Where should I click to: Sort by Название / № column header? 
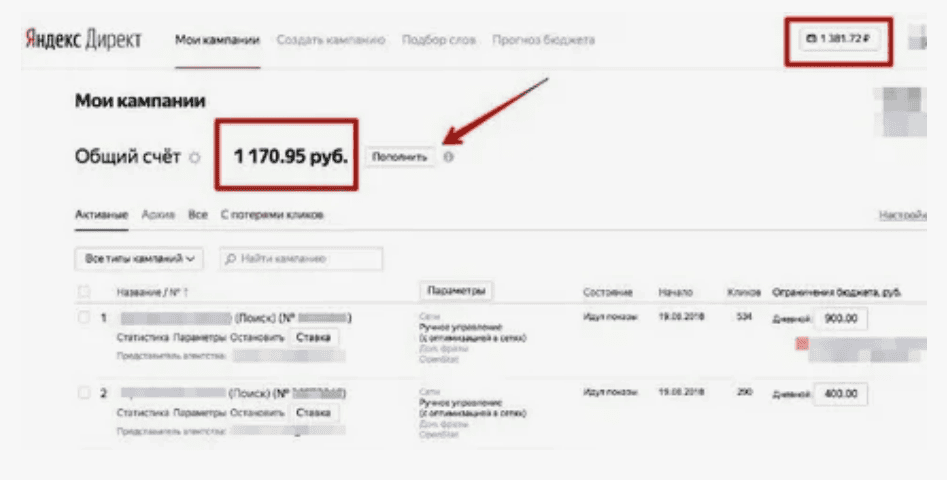click(152, 292)
